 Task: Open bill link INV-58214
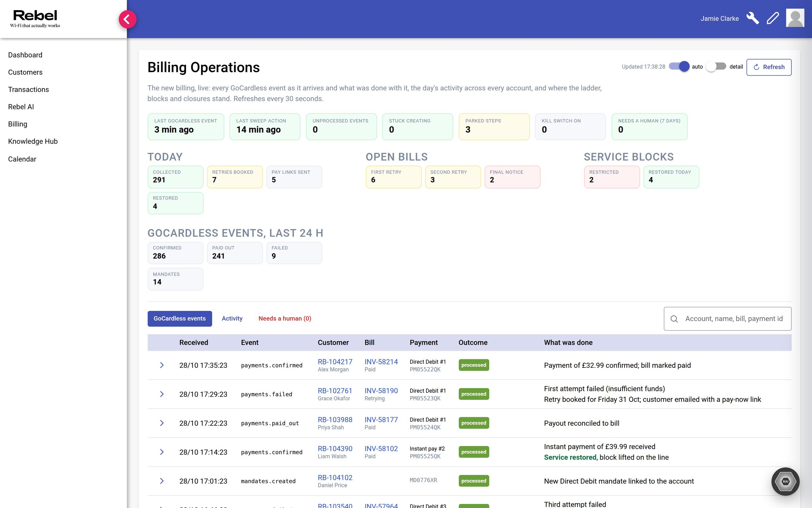[x=381, y=362]
